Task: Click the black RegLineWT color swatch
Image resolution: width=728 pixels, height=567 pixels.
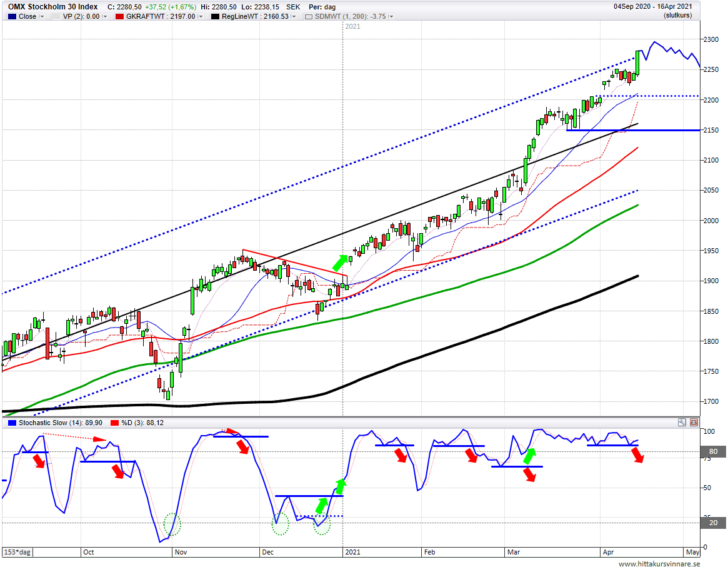Action: click(x=215, y=16)
